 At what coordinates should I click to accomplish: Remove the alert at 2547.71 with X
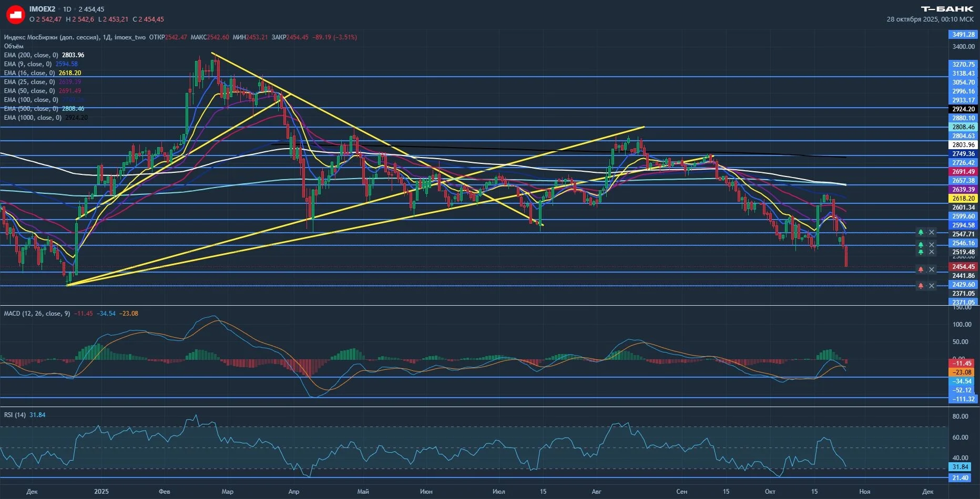932,232
